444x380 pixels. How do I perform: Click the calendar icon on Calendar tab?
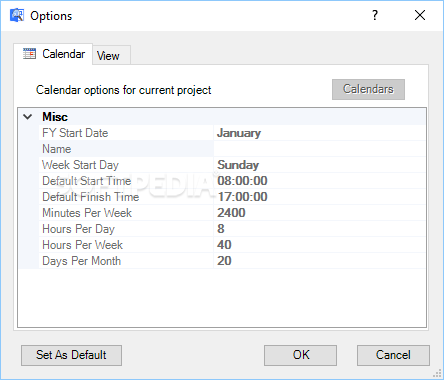pos(29,54)
